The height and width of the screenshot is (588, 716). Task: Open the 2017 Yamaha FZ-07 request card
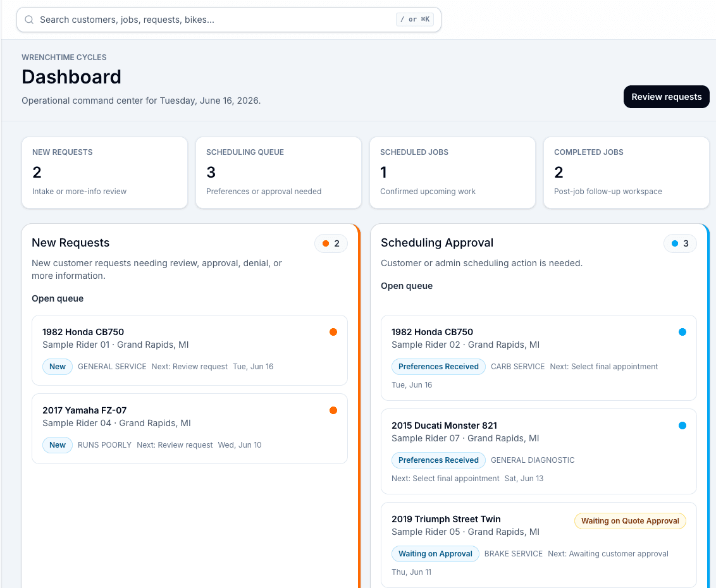(190, 429)
